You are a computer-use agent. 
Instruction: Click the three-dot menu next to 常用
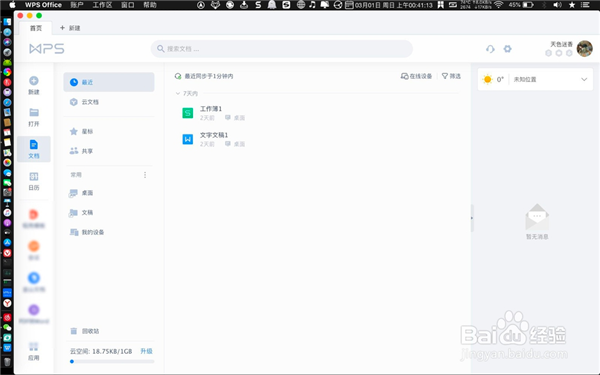click(145, 175)
